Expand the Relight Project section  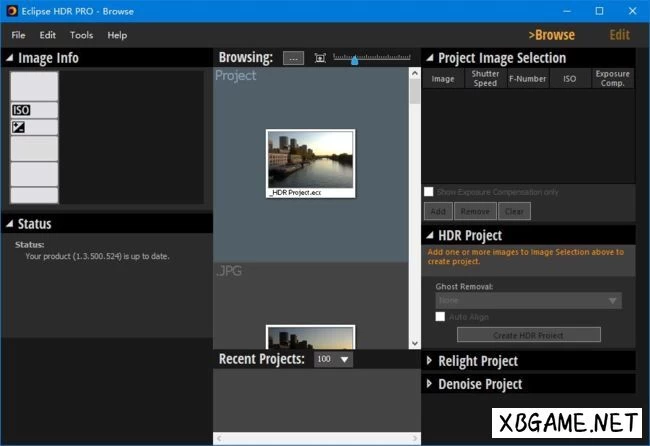pos(429,361)
